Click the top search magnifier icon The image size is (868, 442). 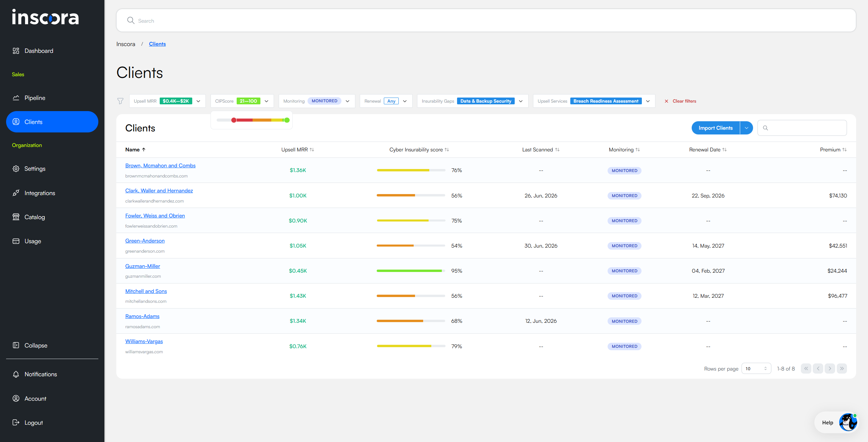coord(131,21)
